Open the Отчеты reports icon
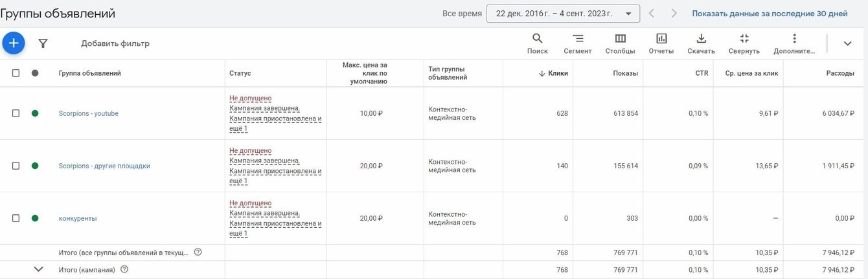Viewport: 868px width, 279px height. click(661, 43)
